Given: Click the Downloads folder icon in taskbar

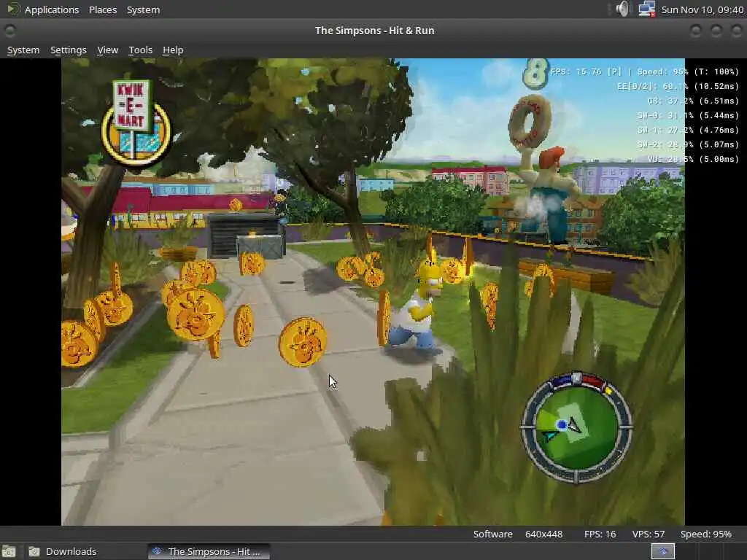Looking at the screenshot, I should 34,551.
